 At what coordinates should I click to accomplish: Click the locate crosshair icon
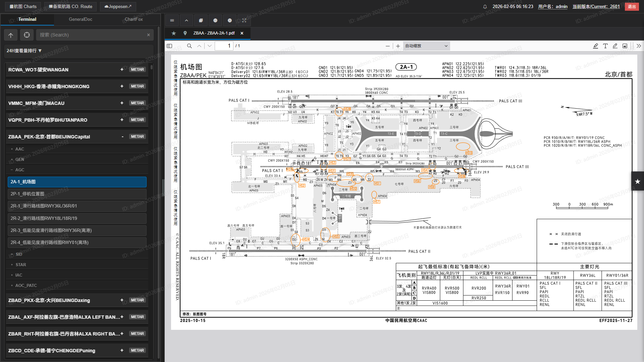coord(27,35)
